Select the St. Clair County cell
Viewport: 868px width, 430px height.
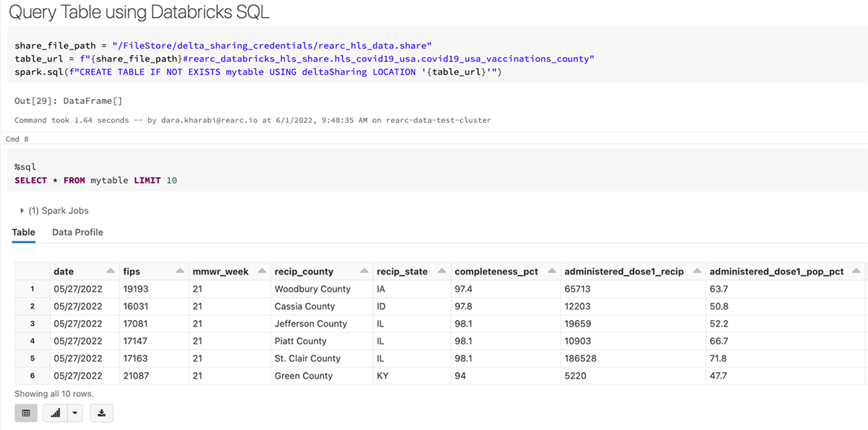point(307,358)
